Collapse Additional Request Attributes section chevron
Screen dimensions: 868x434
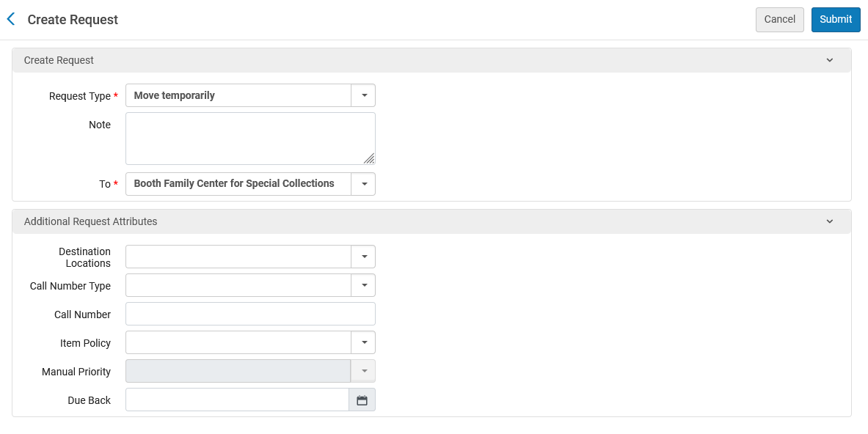(829, 221)
